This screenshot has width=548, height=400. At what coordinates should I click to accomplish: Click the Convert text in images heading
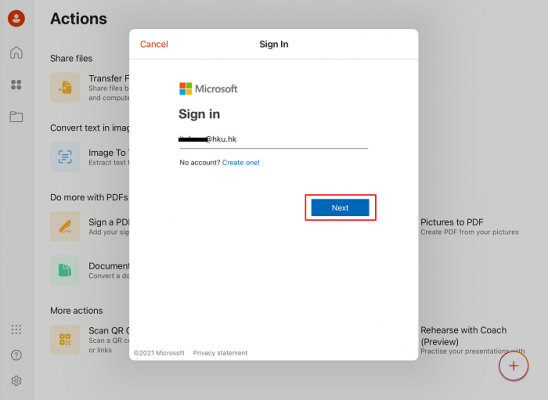coord(90,128)
